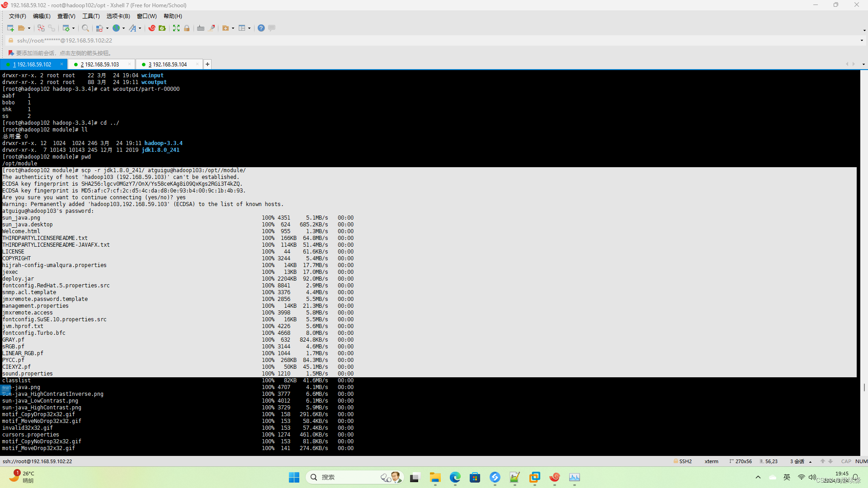Image resolution: width=868 pixels, height=488 pixels.
Task: Open the 工具(T) menu
Action: [x=90, y=16]
